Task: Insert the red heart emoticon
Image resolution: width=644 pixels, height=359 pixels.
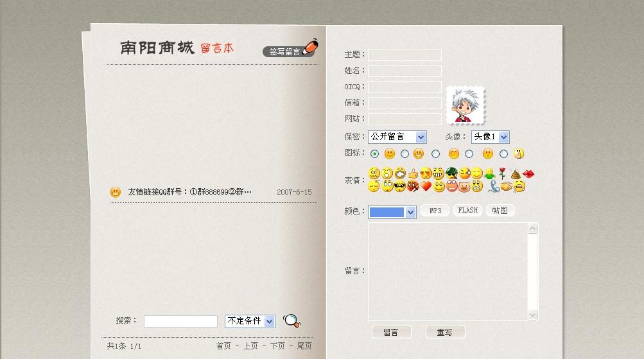Action: pyautogui.click(x=426, y=186)
